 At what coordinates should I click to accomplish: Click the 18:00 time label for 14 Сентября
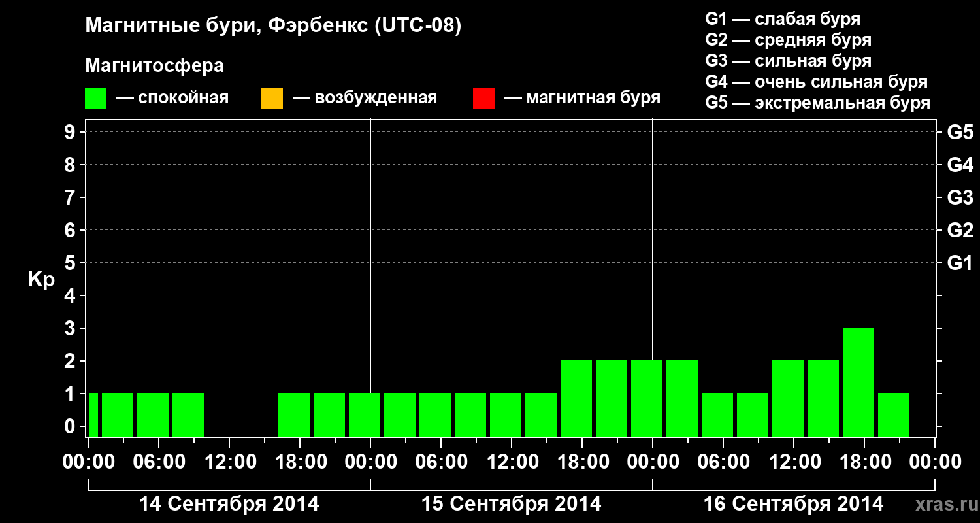tap(300, 462)
